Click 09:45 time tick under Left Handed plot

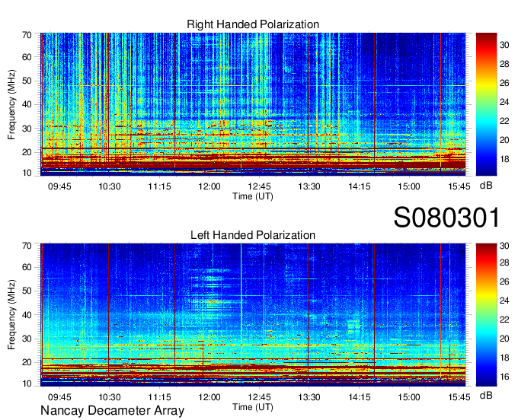pos(59,397)
